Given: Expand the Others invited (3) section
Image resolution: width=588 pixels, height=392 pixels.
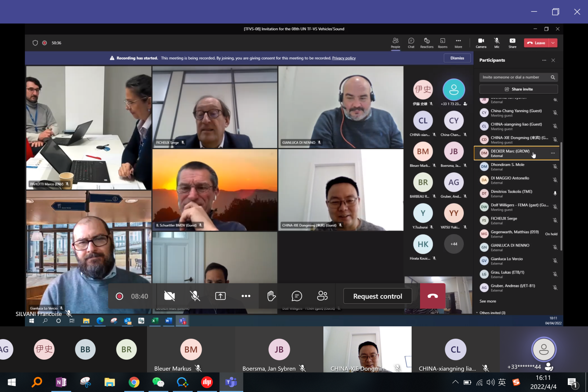Looking at the screenshot, I should 492,313.
